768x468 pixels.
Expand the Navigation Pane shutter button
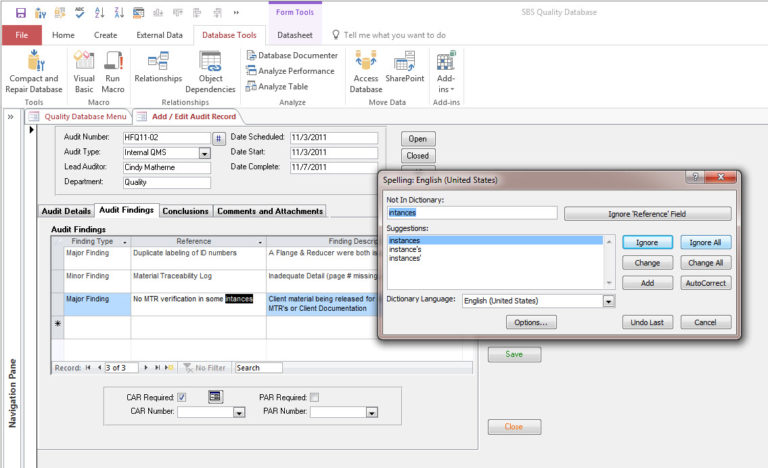[11, 117]
